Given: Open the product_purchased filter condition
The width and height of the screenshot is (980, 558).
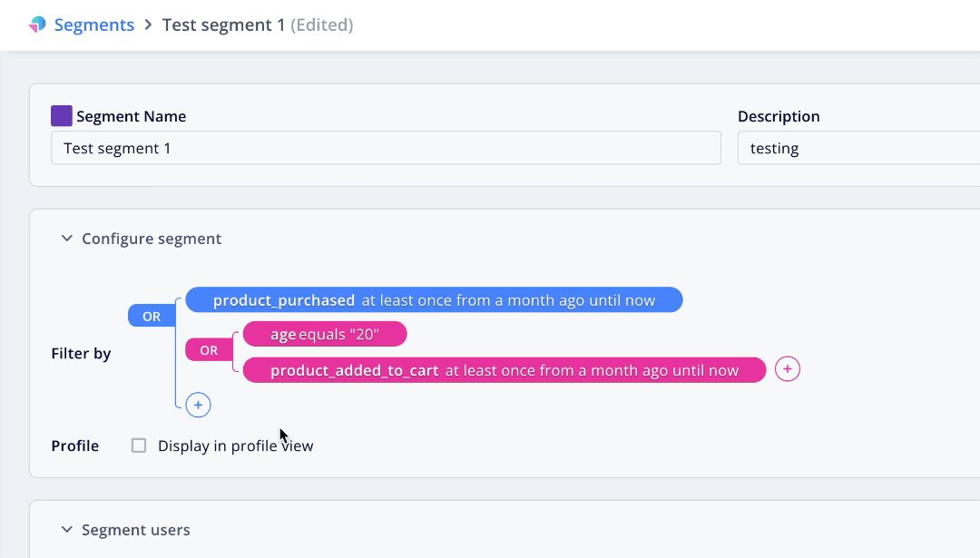Looking at the screenshot, I should click(x=435, y=300).
